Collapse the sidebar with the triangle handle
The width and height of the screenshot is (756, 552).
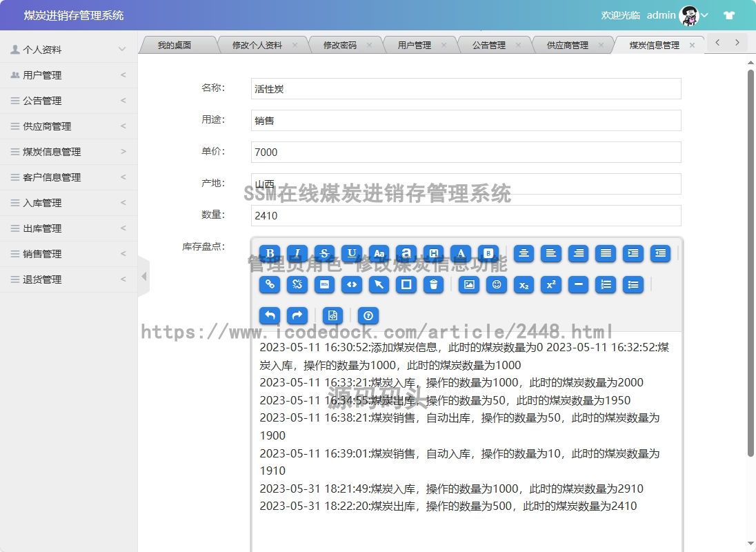(143, 276)
